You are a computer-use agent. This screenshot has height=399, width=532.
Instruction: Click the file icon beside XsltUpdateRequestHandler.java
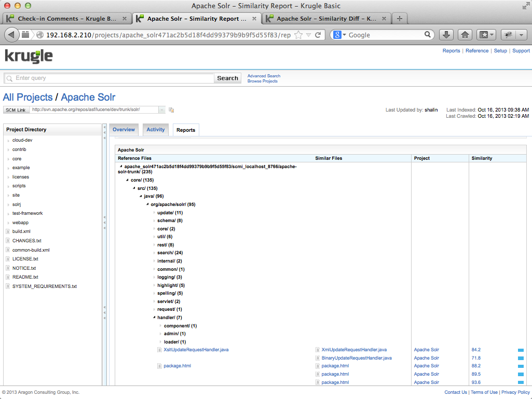point(159,350)
